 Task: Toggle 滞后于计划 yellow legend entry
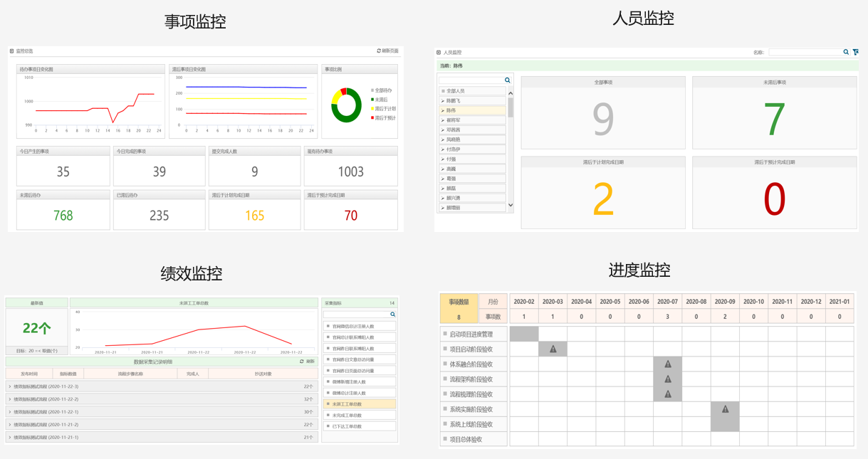[x=372, y=109]
